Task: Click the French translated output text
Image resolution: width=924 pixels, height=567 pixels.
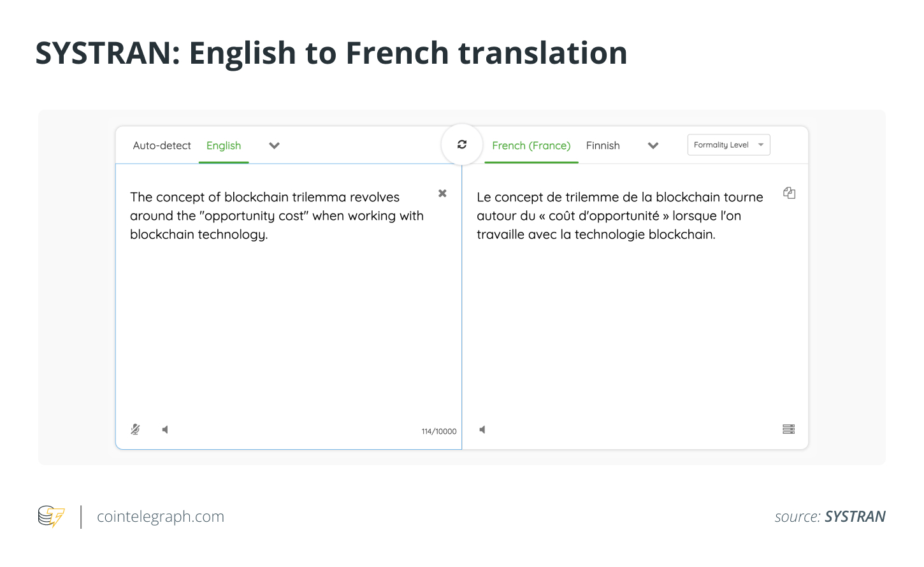Action: pyautogui.click(x=619, y=216)
